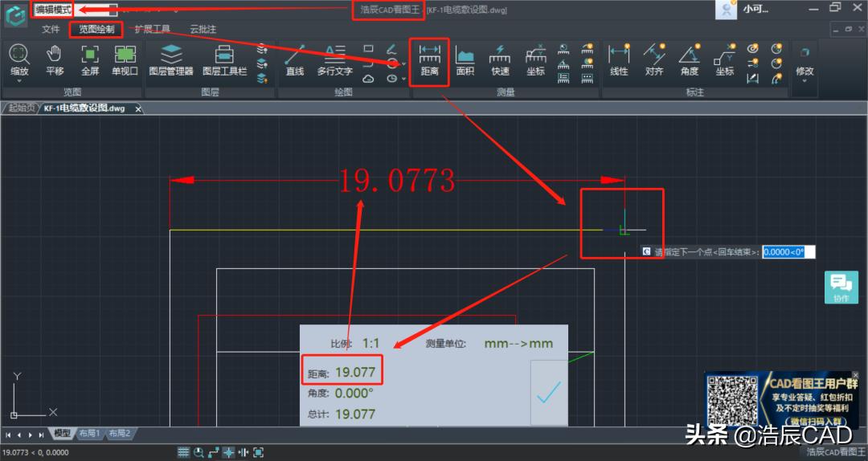Click the 角度 0.000° angle value
This screenshot has width=868, height=461.
pos(354,394)
